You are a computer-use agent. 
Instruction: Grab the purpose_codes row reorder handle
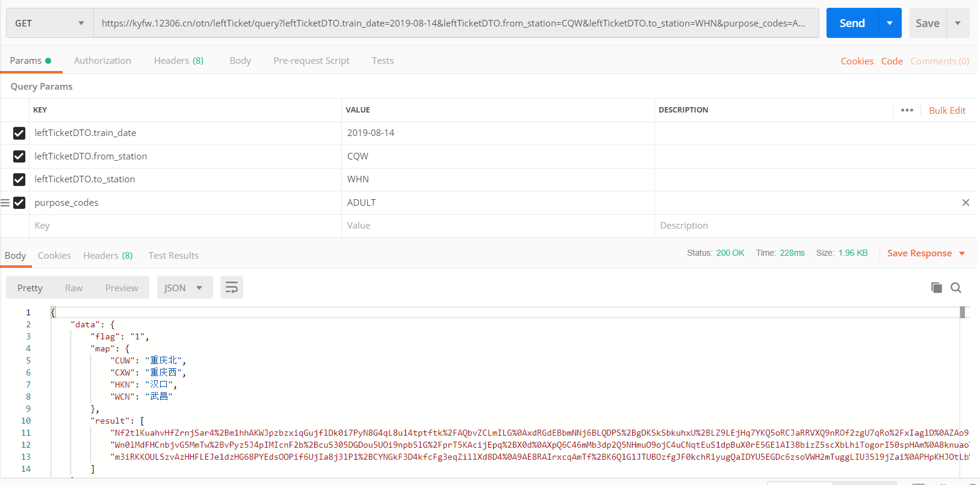tap(5, 203)
